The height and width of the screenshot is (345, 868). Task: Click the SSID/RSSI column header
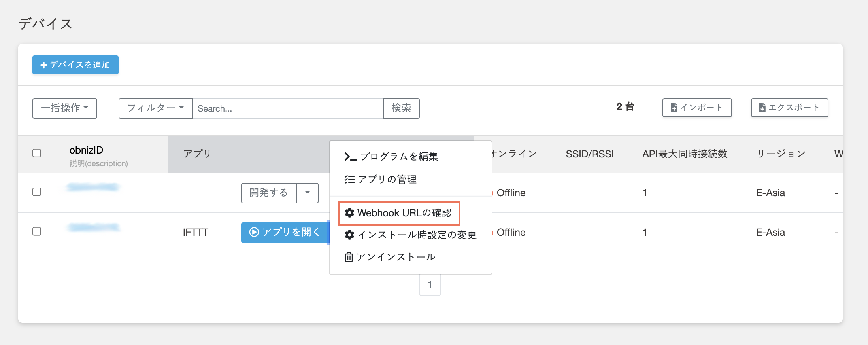coord(590,154)
